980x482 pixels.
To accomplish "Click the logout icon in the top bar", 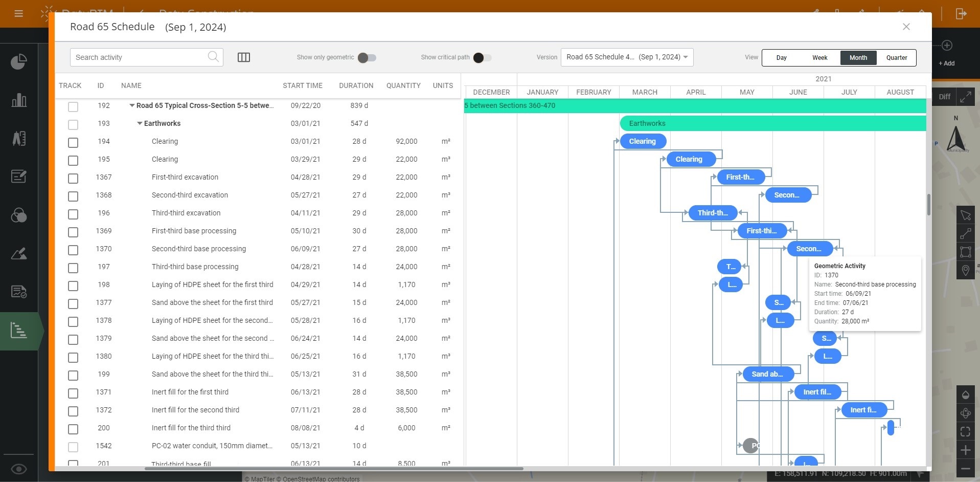I will (961, 14).
